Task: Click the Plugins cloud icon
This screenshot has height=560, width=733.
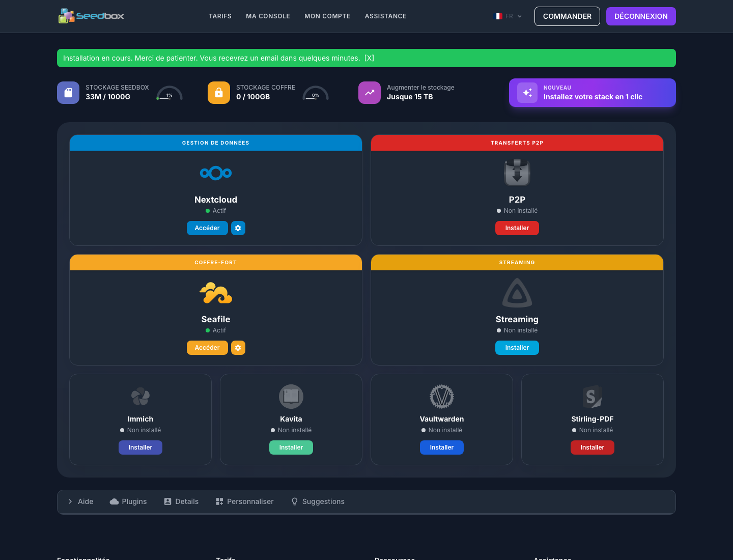Action: point(115,501)
